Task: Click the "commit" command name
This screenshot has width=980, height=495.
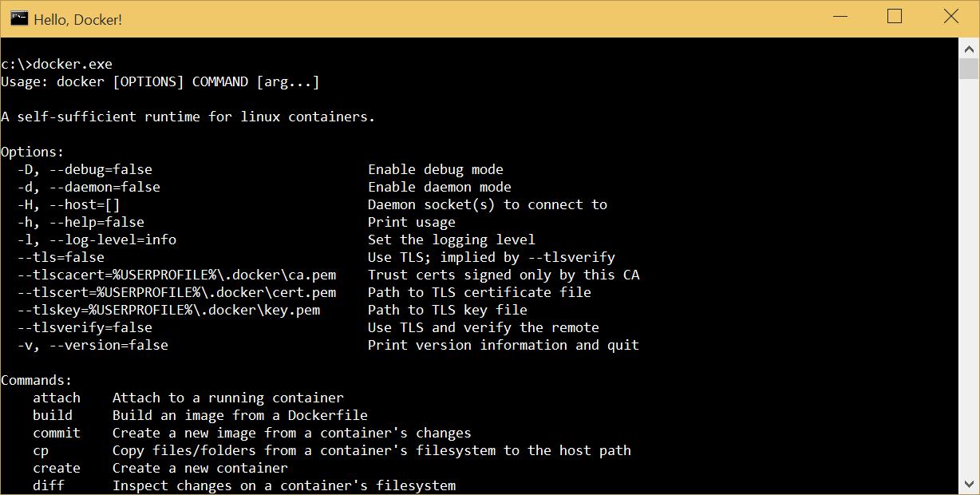Action: point(57,433)
